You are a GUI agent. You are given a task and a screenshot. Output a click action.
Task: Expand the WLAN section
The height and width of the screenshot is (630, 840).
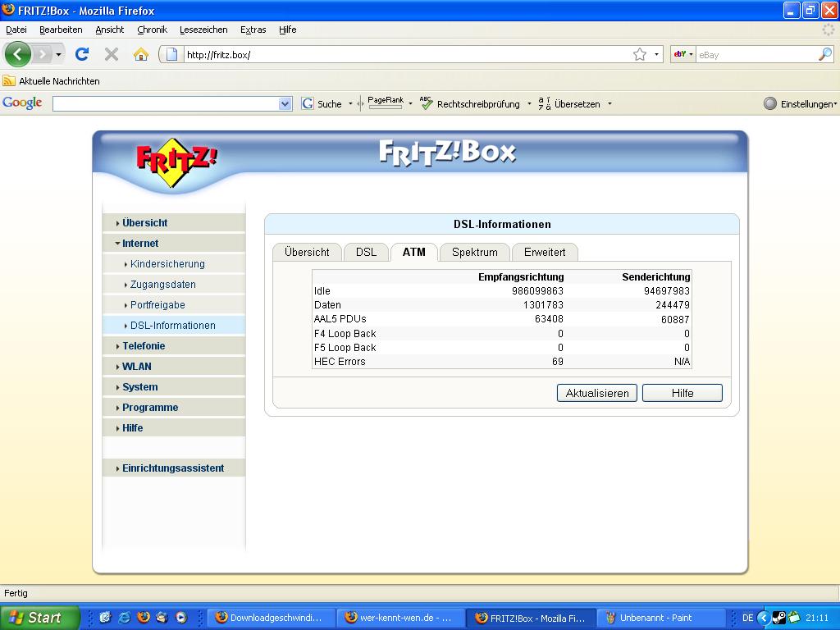coord(174,367)
